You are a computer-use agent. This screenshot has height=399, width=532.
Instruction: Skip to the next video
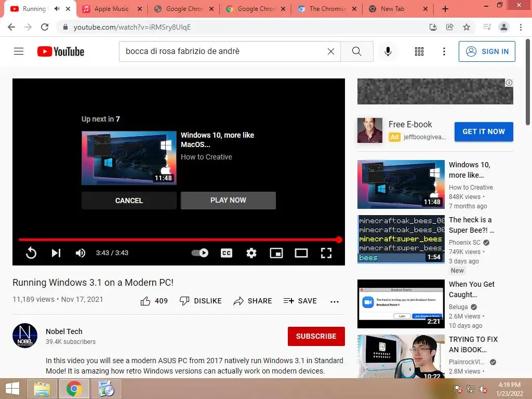coord(56,253)
